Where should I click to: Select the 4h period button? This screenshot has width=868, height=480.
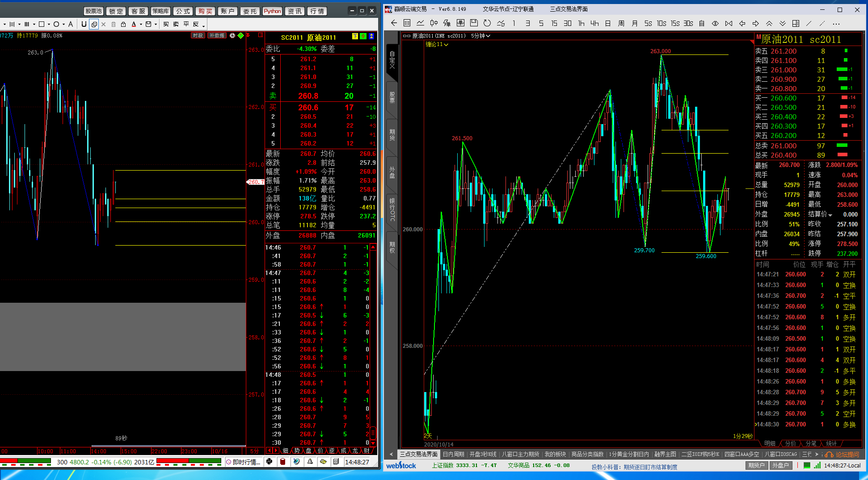tap(594, 23)
